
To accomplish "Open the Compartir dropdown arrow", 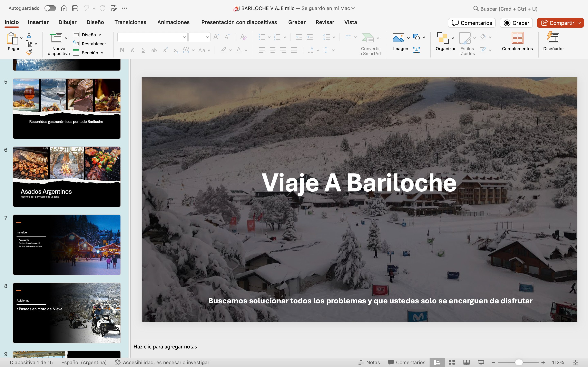I will coord(579,23).
